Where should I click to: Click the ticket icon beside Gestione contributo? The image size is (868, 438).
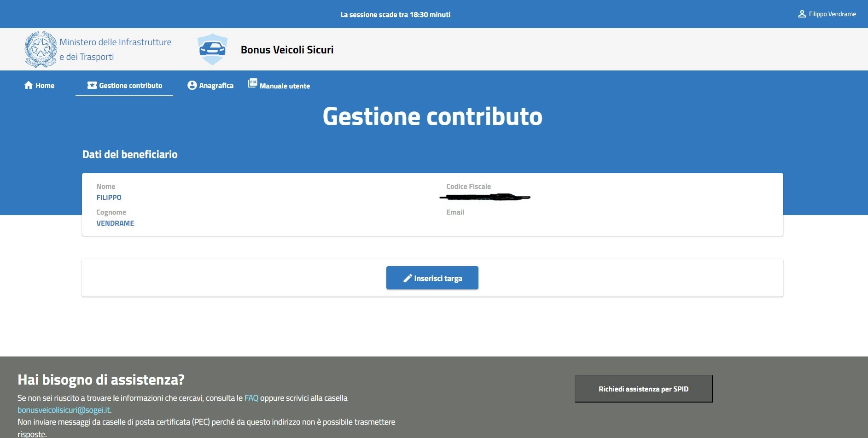92,85
